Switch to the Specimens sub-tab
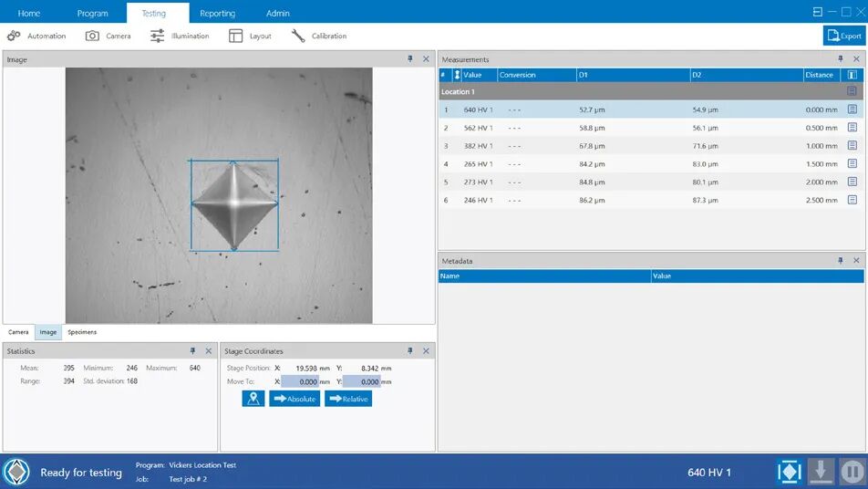868x489 pixels. point(82,332)
